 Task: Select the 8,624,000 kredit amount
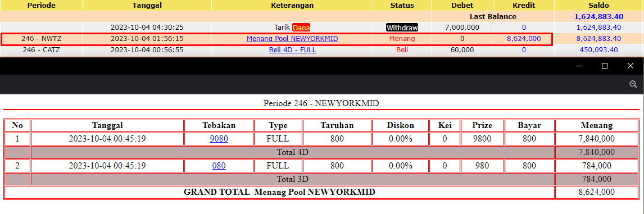[524, 39]
